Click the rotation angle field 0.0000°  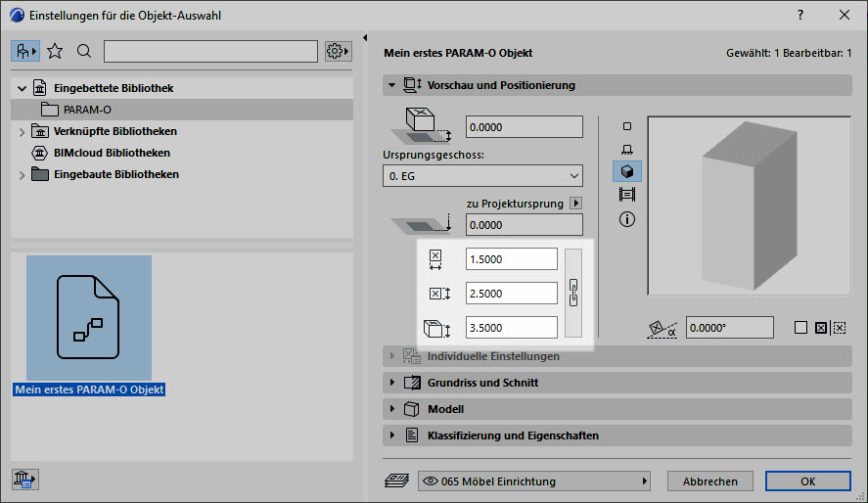click(x=730, y=328)
